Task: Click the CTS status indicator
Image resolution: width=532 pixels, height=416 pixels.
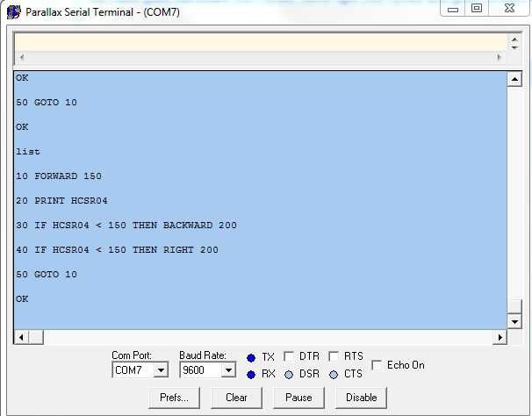Action: click(x=334, y=375)
